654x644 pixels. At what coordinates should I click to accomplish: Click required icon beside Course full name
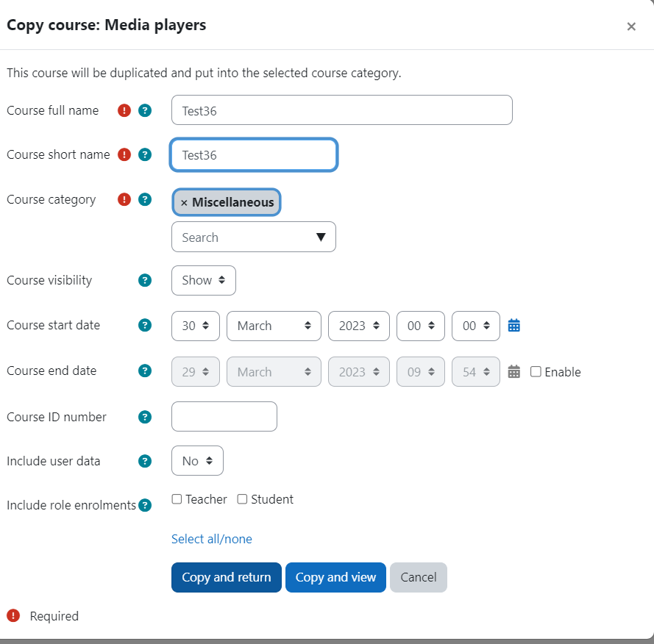click(x=124, y=110)
